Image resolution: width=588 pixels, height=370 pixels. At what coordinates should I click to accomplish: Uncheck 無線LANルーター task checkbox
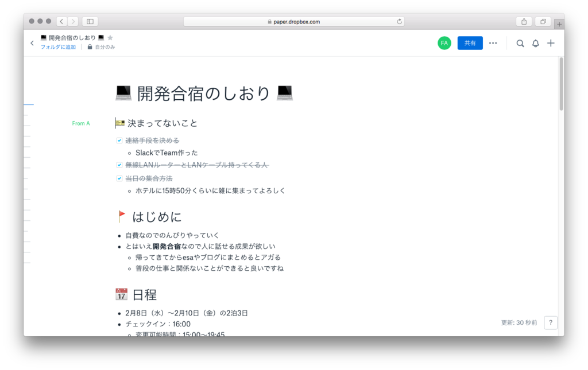(119, 165)
